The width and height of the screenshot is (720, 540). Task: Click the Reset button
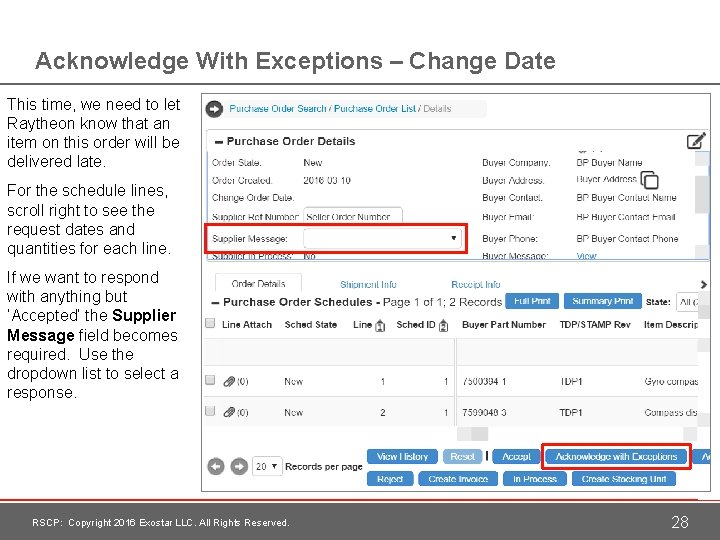click(x=462, y=457)
